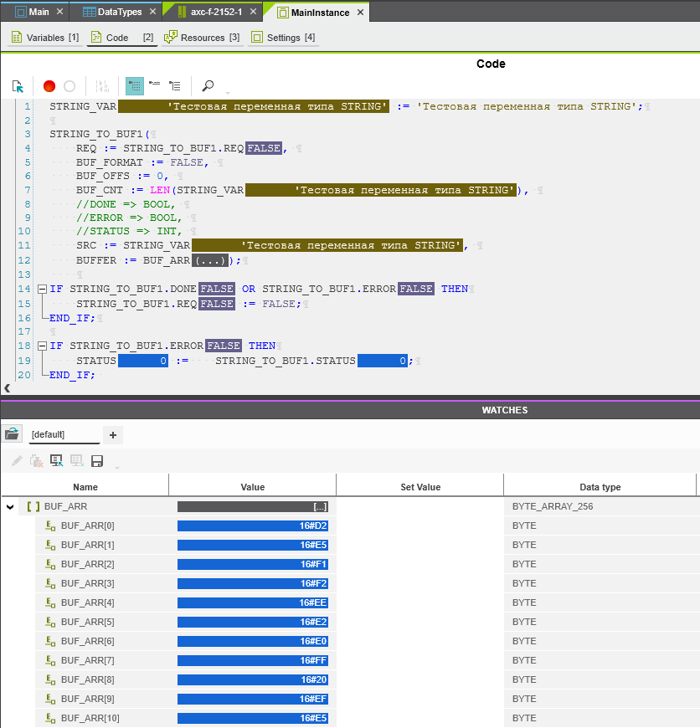Screen dimensions: 700x728
Task: Collapse the IF block at line 14
Action: 42,289
